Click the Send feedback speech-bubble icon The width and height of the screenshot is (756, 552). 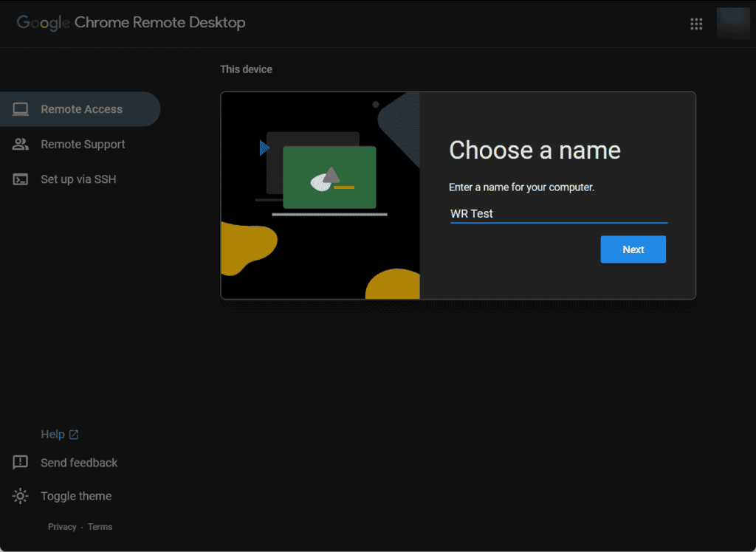(x=20, y=462)
